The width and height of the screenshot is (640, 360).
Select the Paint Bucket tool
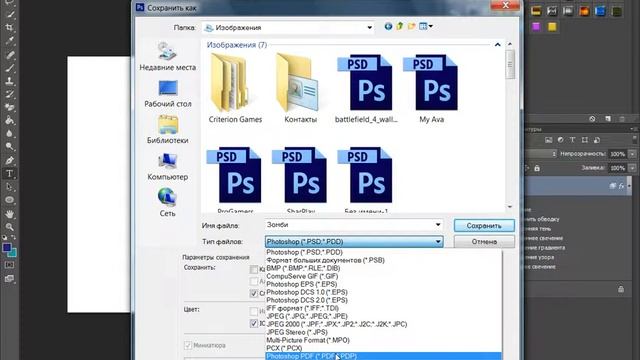[x=9, y=120]
